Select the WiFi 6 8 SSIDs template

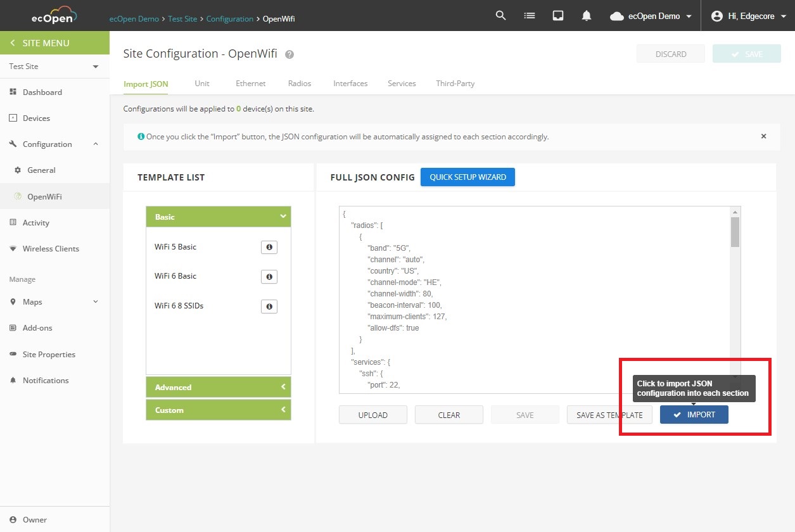[x=179, y=306]
